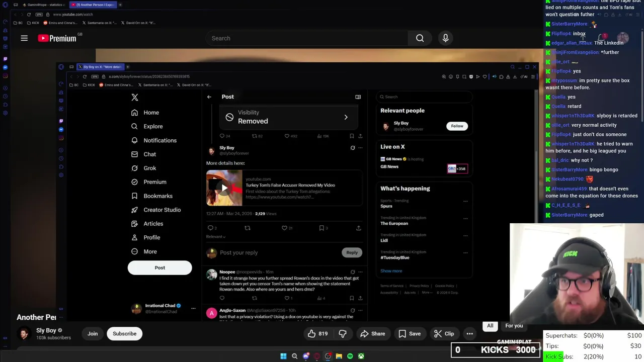Click the Premium checkmark icon in X sidebar
644x362 pixels.
[x=134, y=182]
